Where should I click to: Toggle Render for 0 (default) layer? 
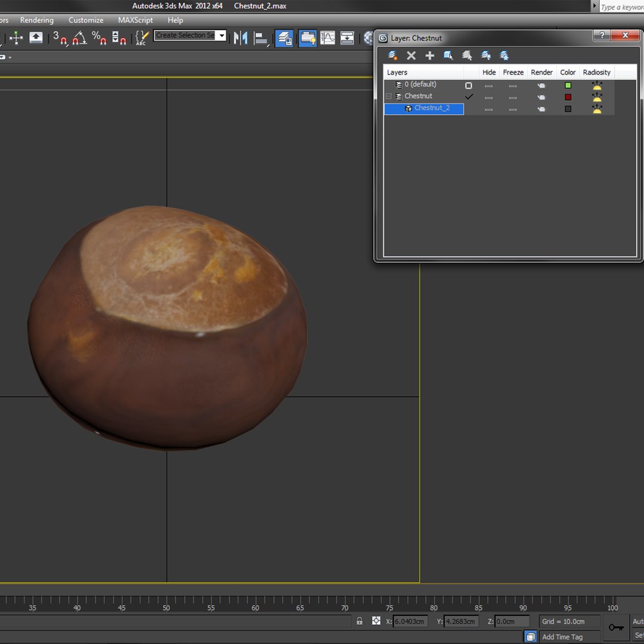(541, 85)
